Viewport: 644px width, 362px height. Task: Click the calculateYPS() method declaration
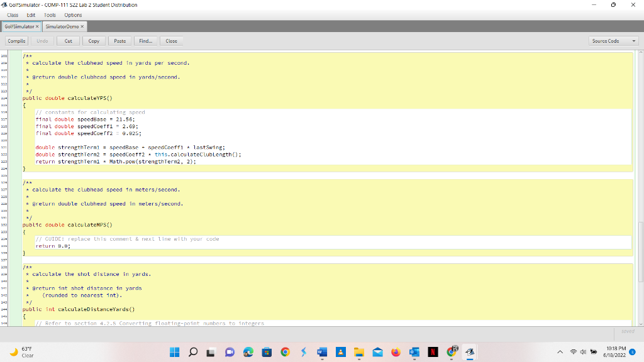click(x=67, y=99)
